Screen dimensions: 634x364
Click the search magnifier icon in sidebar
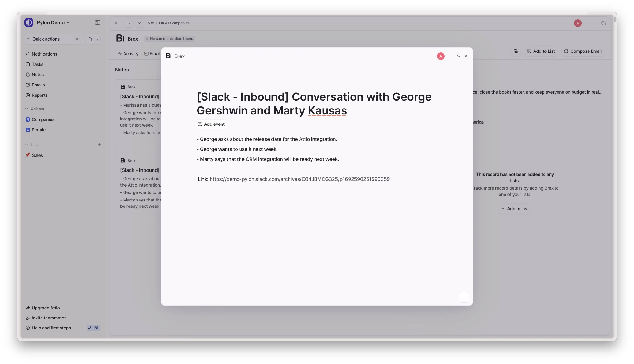[x=90, y=39]
